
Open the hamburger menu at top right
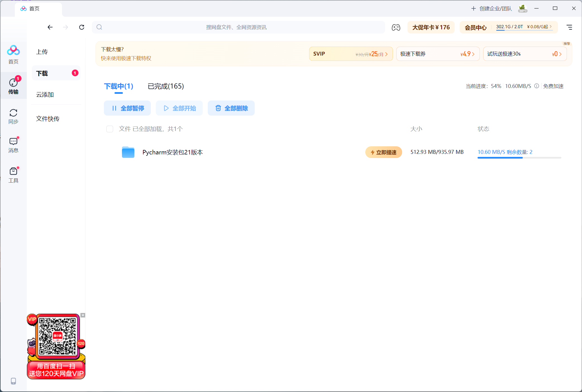tap(569, 27)
